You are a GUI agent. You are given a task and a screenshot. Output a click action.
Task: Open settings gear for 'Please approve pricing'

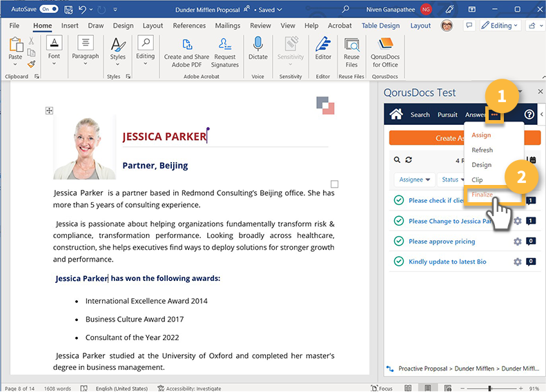(517, 242)
